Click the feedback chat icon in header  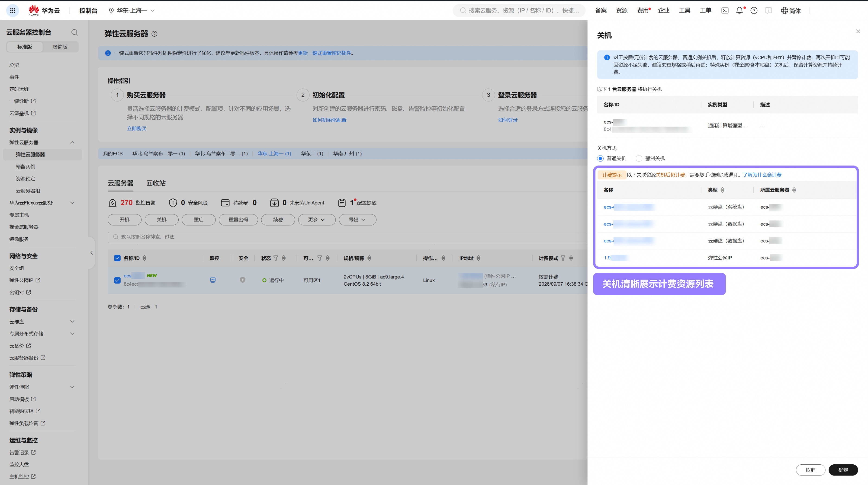tap(768, 10)
